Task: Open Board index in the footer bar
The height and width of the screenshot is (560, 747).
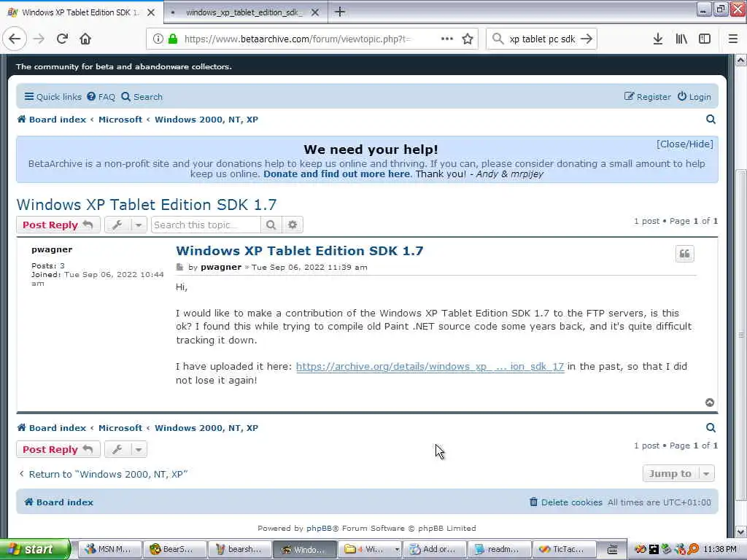Action: [x=59, y=502]
